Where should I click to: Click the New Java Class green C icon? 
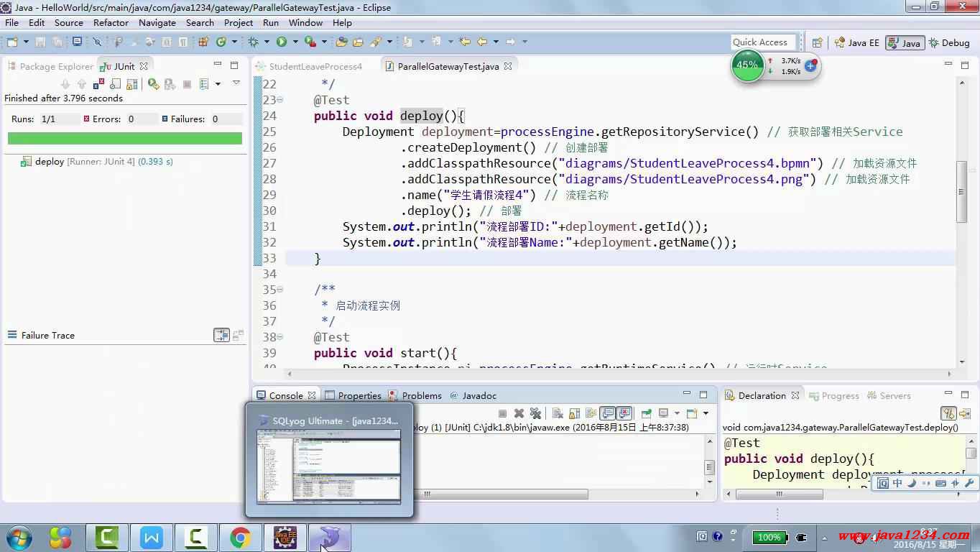point(220,42)
